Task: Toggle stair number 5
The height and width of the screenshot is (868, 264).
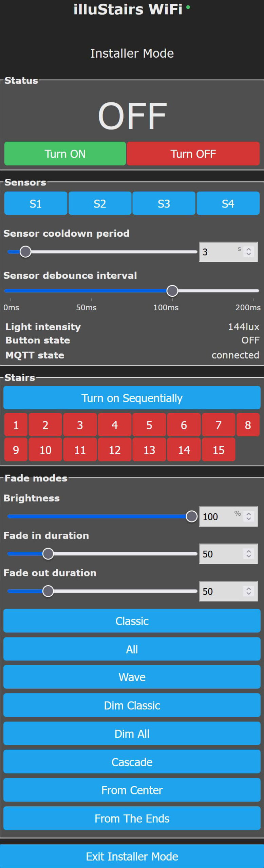Action: [149, 425]
